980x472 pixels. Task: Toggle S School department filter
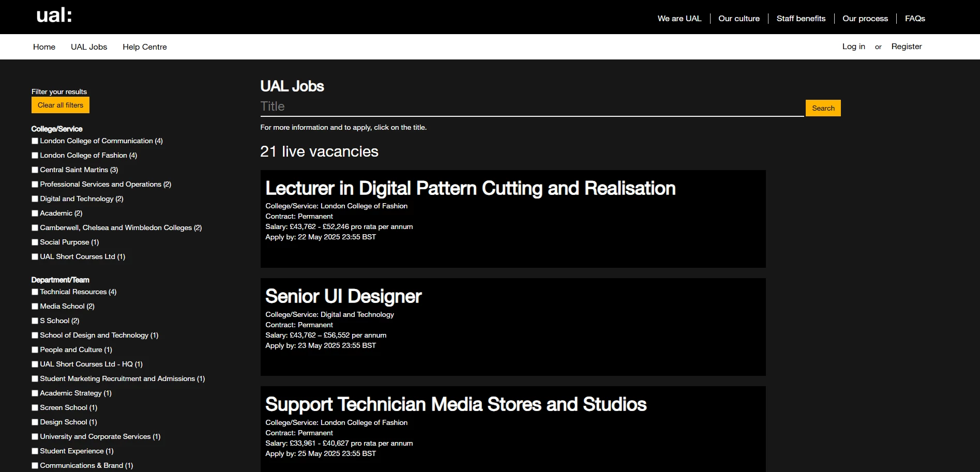(x=35, y=321)
